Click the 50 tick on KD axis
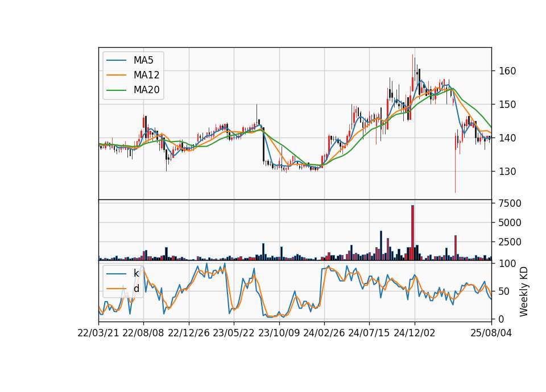 tap(505, 291)
